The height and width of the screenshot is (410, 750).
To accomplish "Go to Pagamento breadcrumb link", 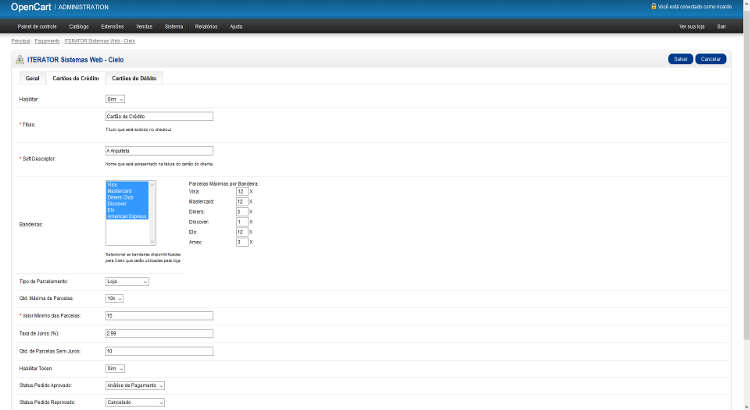I will (47, 41).
